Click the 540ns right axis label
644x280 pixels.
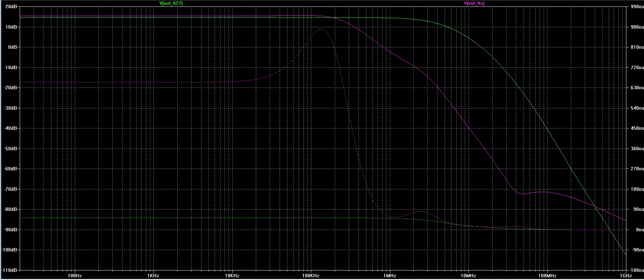[637, 108]
